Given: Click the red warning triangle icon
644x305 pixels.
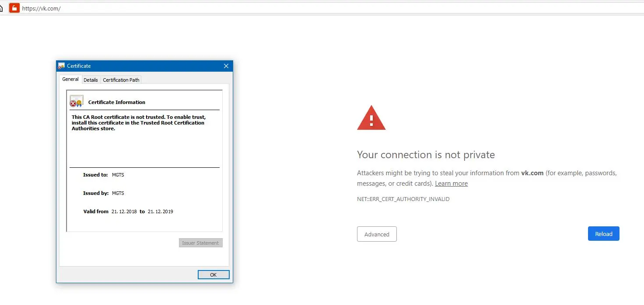Looking at the screenshot, I should (371, 118).
